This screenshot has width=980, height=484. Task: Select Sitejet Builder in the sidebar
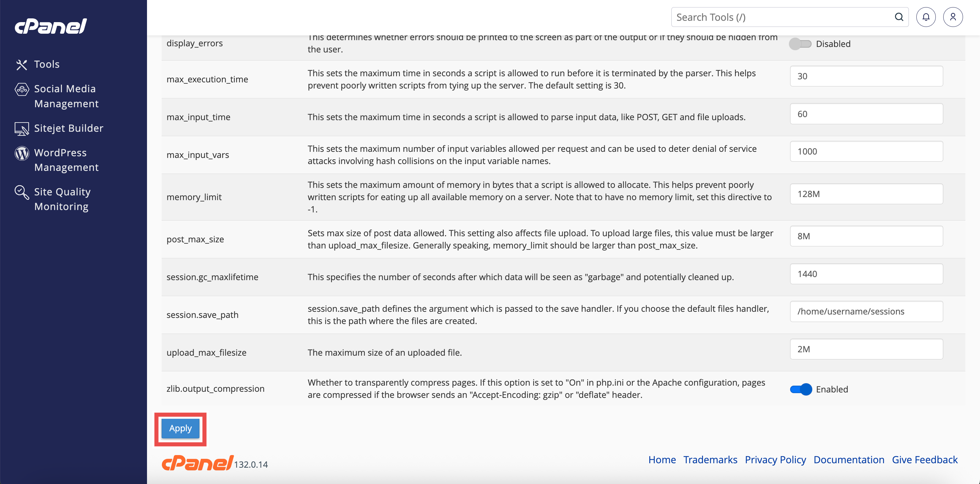pyautogui.click(x=68, y=128)
